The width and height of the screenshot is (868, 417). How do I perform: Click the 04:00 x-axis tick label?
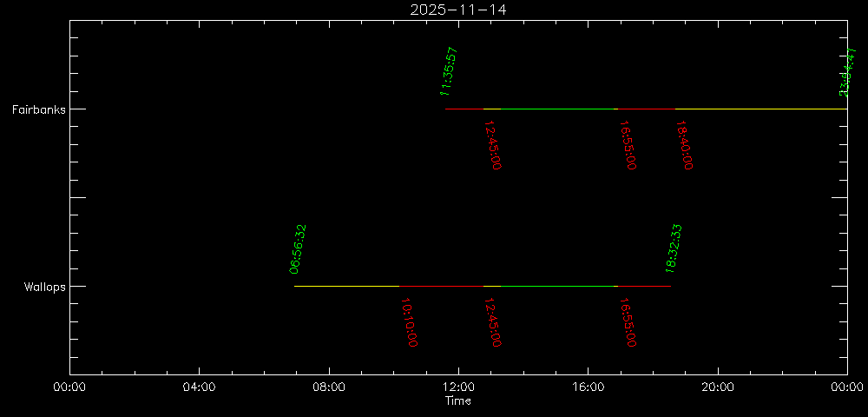[199, 387]
